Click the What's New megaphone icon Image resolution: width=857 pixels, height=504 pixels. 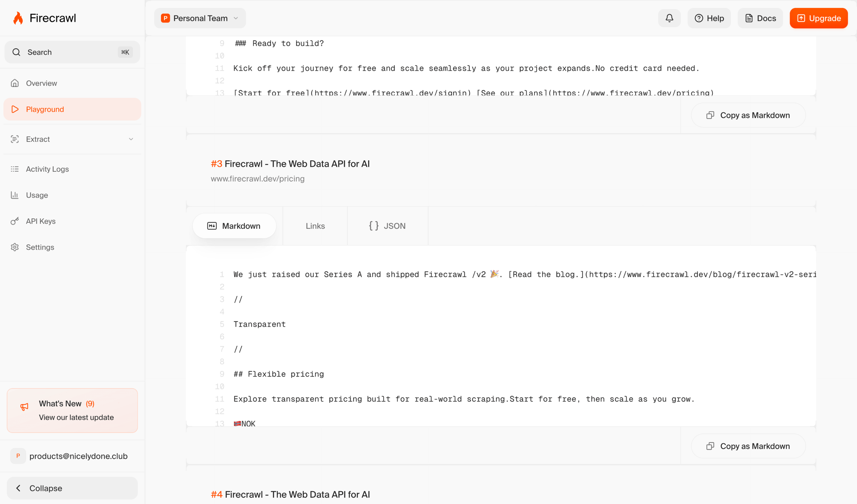[24, 407]
